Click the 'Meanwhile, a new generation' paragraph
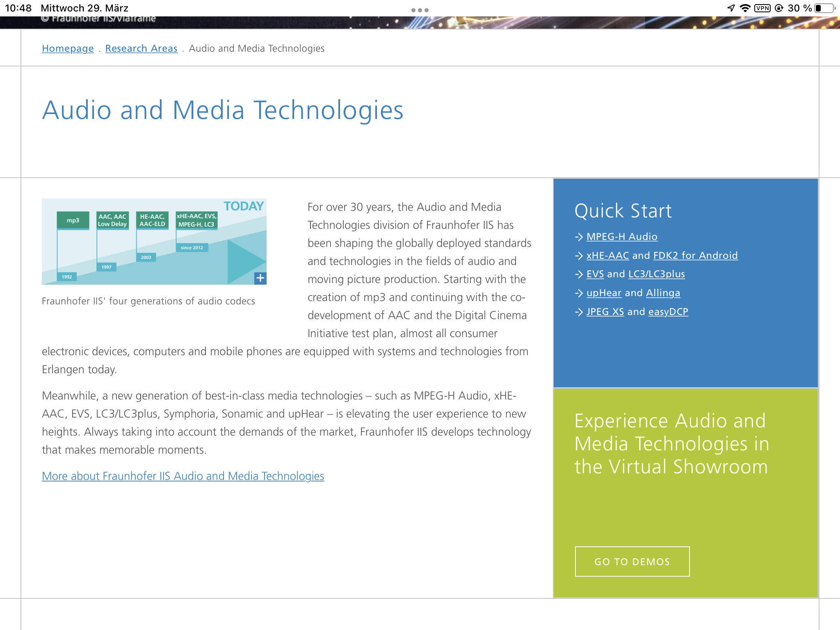This screenshot has height=630, width=840. click(x=286, y=422)
